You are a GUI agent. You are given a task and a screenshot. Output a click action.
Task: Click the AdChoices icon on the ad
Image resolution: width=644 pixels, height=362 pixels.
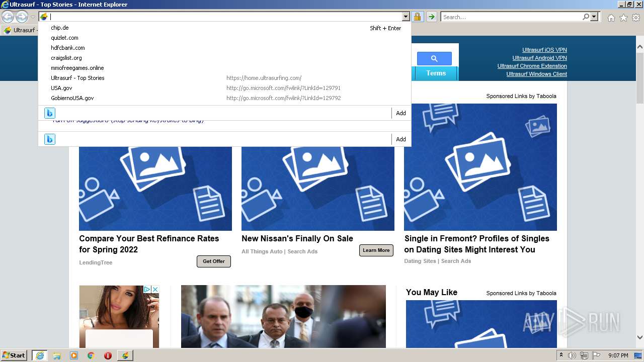147,289
